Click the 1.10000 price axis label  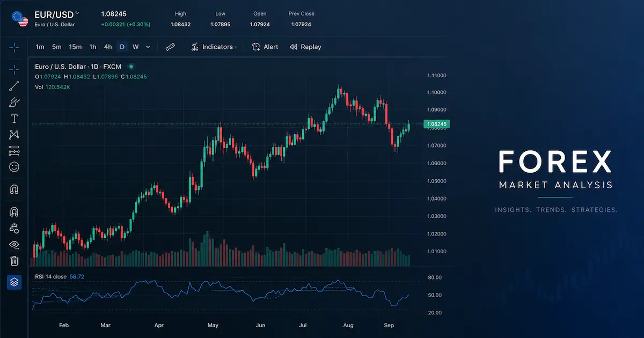coord(436,92)
